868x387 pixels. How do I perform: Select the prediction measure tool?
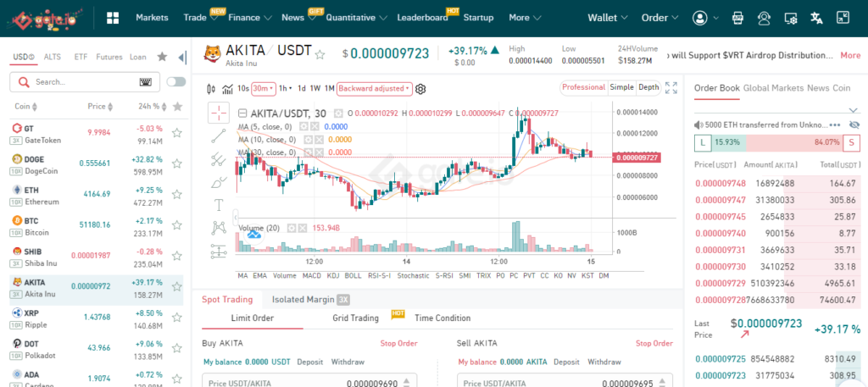[x=220, y=251]
